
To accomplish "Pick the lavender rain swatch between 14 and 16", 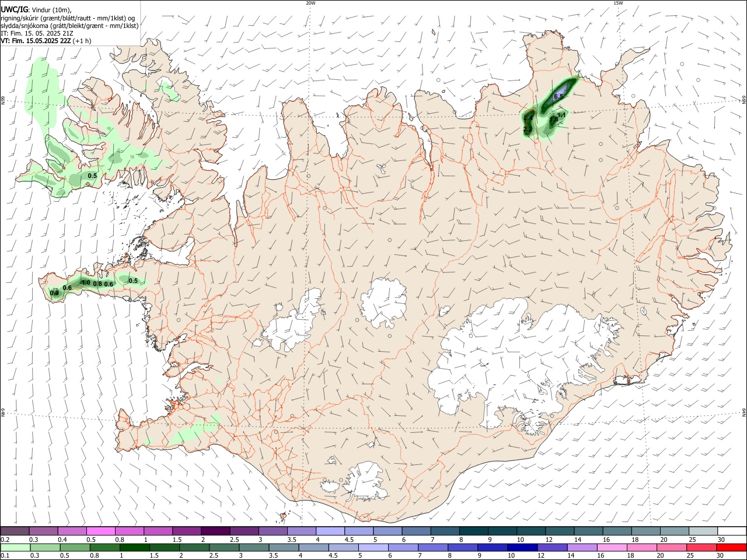I will [x=582, y=547].
